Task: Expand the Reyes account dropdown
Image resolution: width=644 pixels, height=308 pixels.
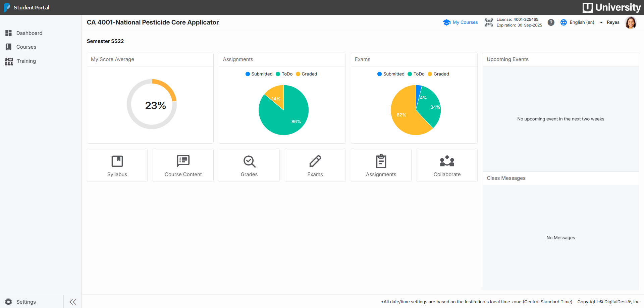Action: coord(613,22)
